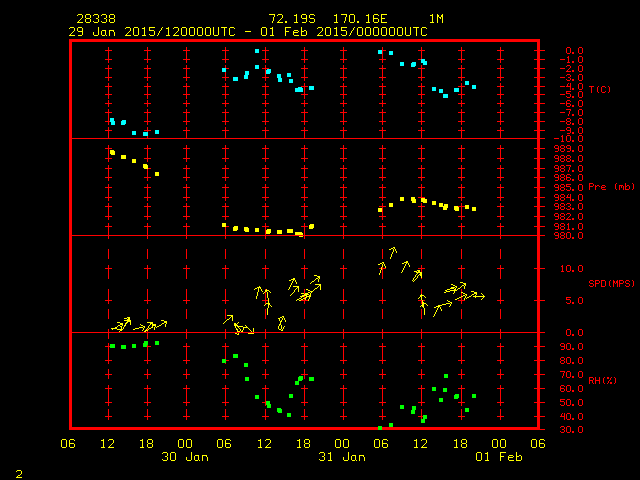The image size is (640, 480).
Task: Click the "980.0" pressure tick value
Action: click(x=569, y=236)
